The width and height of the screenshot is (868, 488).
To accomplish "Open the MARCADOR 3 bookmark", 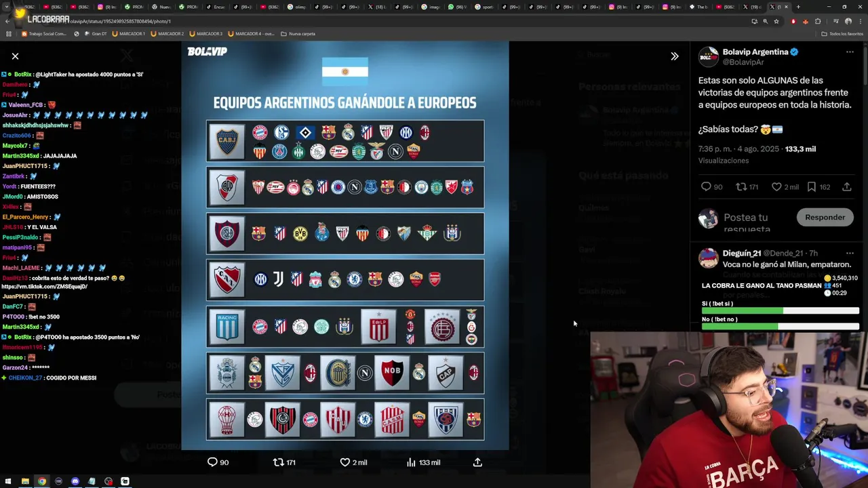I will pyautogui.click(x=206, y=33).
